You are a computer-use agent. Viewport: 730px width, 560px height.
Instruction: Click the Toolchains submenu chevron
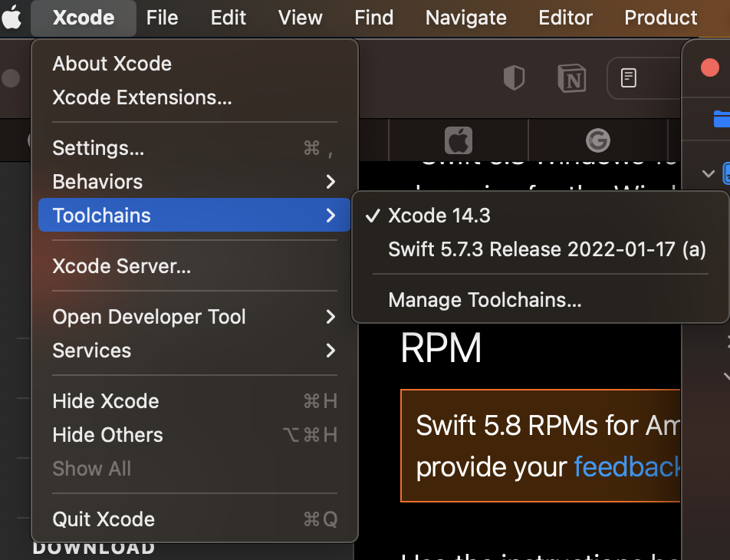330,216
